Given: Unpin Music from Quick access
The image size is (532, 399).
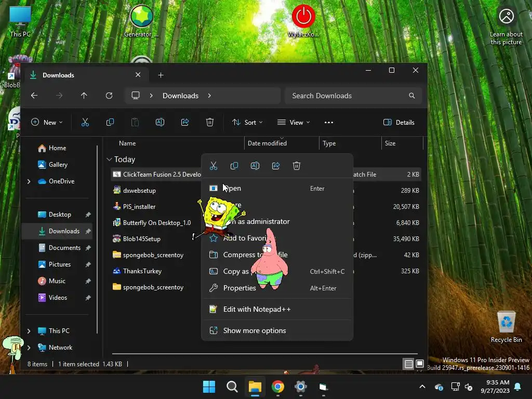Looking at the screenshot, I should click(x=88, y=281).
